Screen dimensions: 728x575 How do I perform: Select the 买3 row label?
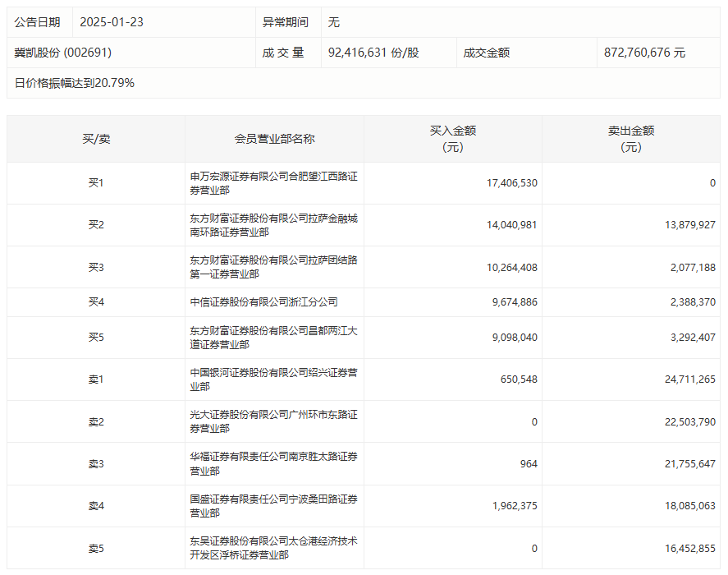[x=96, y=267]
